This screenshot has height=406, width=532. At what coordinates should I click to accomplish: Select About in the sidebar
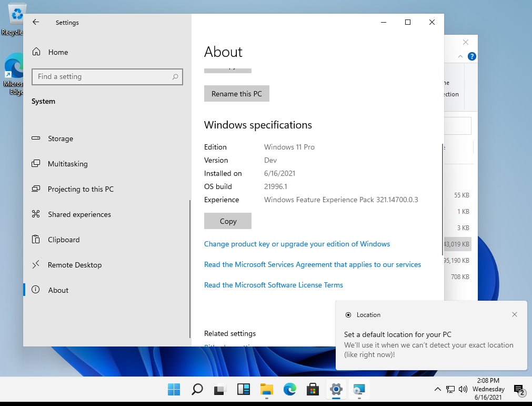tap(50, 290)
